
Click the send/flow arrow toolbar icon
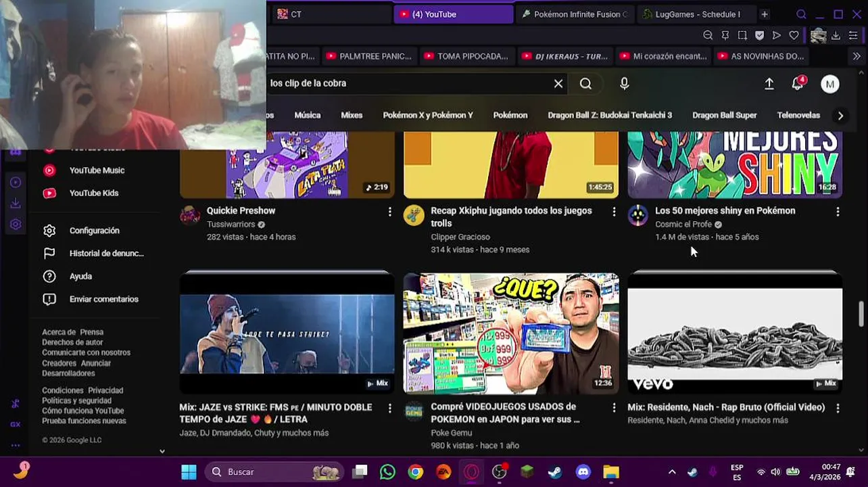coord(777,35)
